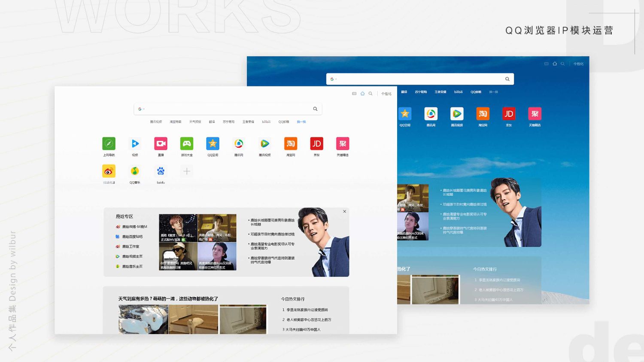The height and width of the screenshot is (362, 644).
Task: Open the 直播 pink camera shortcut
Action: [x=161, y=144]
